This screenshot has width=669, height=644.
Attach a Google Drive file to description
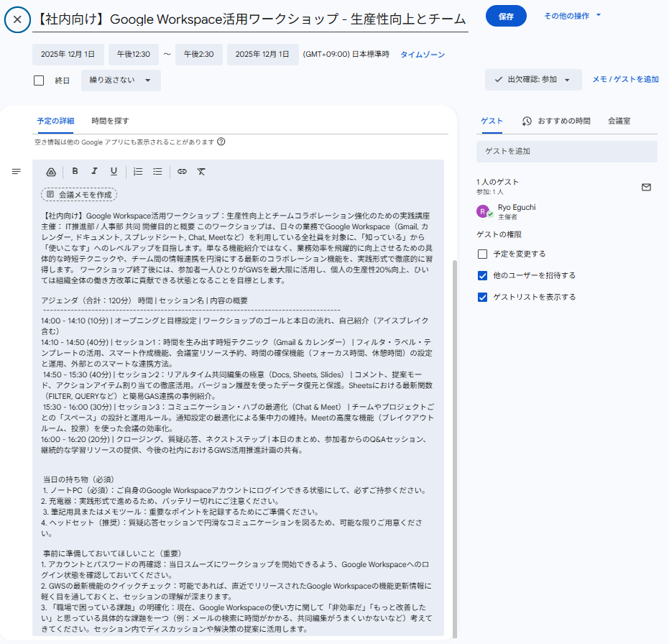(x=51, y=172)
